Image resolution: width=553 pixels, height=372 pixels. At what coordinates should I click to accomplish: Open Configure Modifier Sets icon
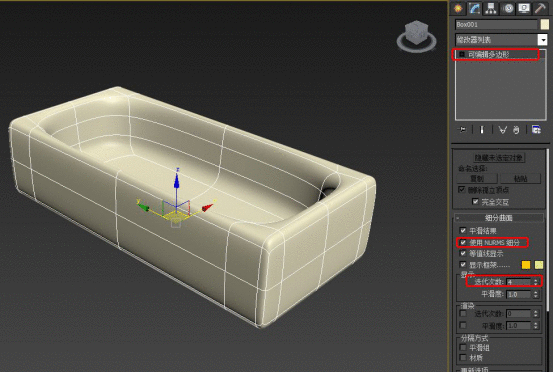click(536, 130)
